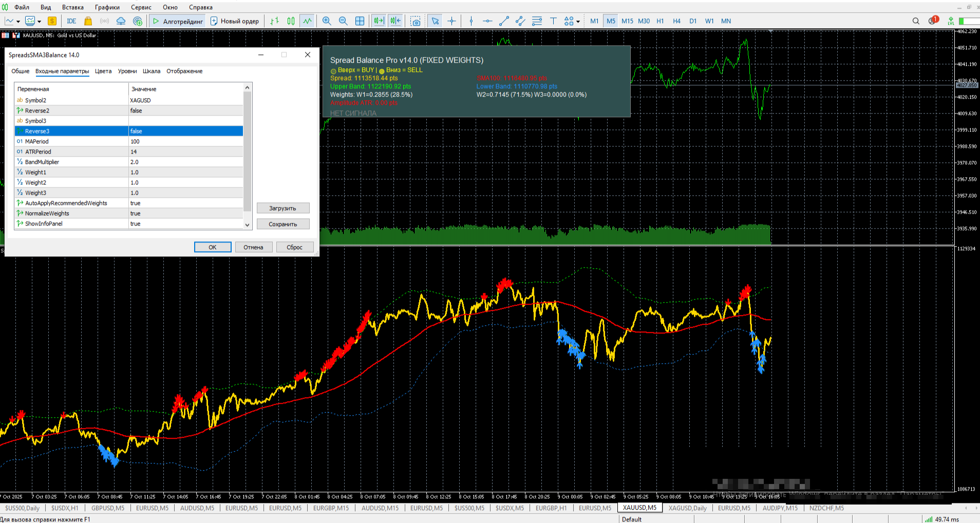Switch chart to bar chart view
This screenshot has width=980, height=523.
[275, 21]
